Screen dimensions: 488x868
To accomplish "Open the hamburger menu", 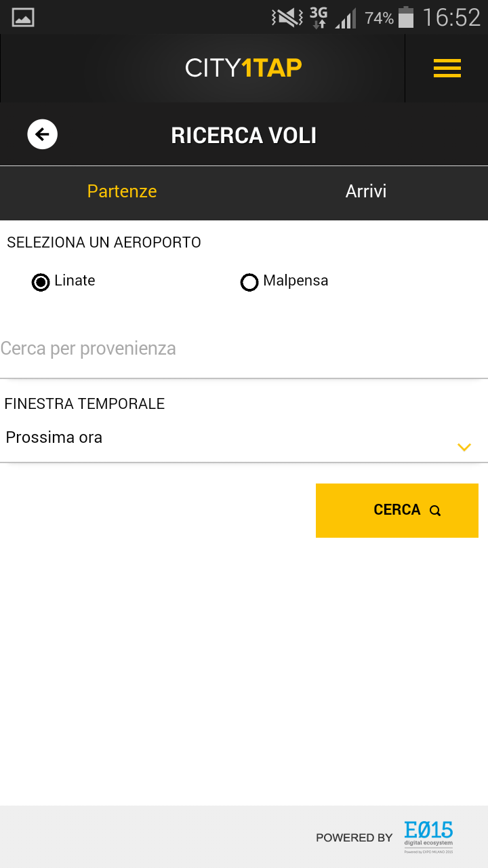I will [447, 68].
